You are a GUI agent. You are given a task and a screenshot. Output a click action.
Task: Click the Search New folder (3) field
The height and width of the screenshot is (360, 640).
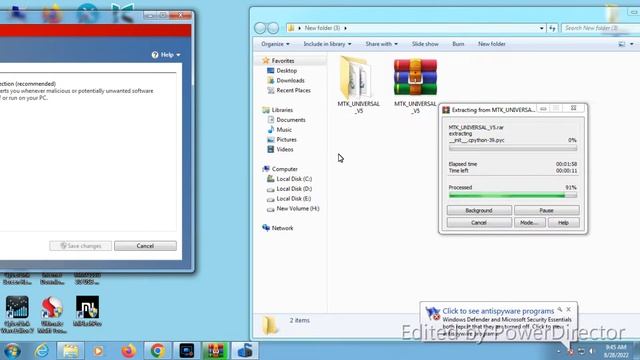[x=600, y=28]
